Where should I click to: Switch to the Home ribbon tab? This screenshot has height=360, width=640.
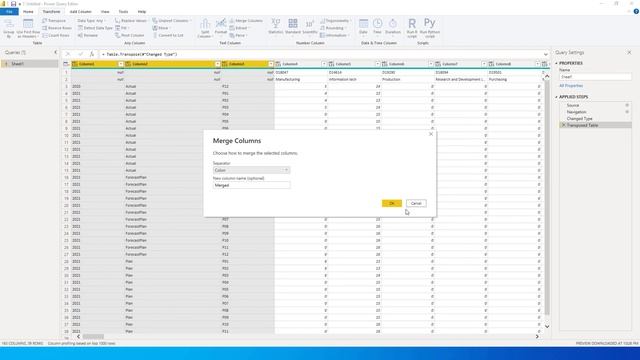(28, 11)
